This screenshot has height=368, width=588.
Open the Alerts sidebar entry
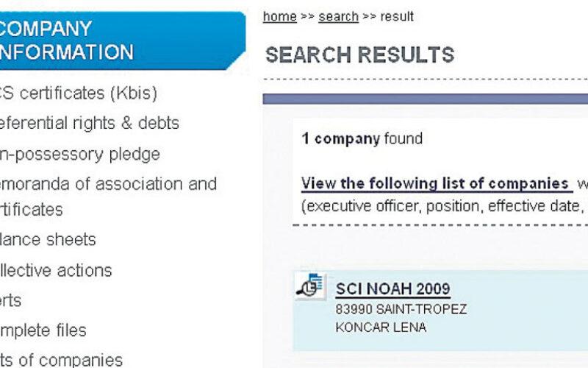point(11,300)
